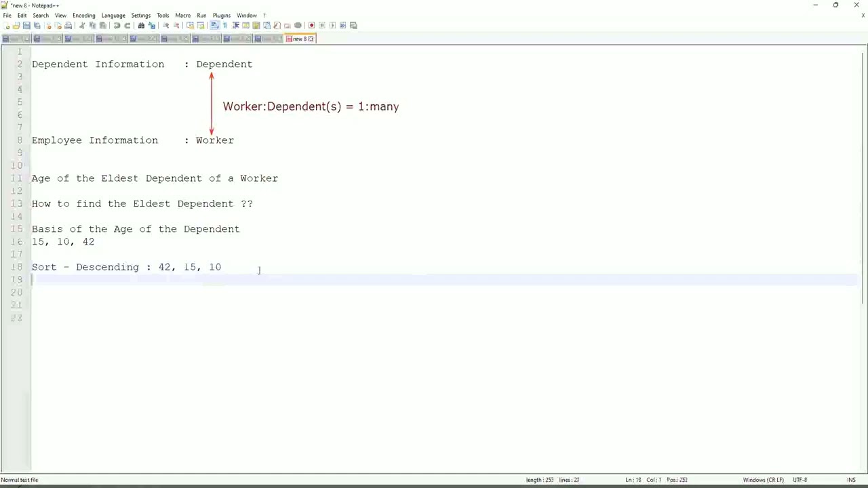Viewport: 868px width, 488px height.
Task: Open the Settings menu
Action: coord(141,15)
